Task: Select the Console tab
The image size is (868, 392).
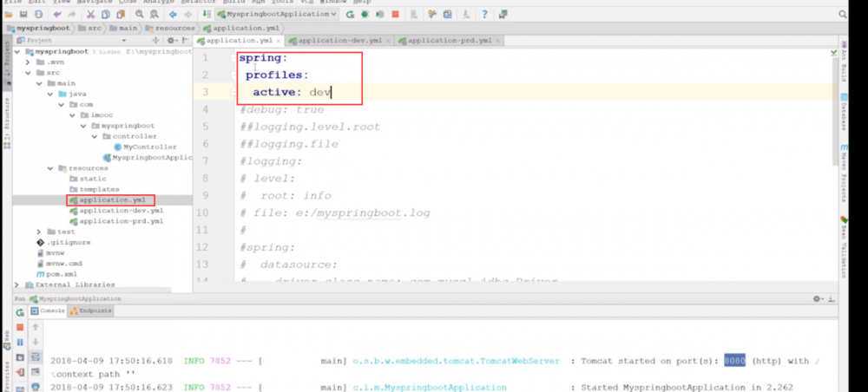Action: tap(48, 310)
